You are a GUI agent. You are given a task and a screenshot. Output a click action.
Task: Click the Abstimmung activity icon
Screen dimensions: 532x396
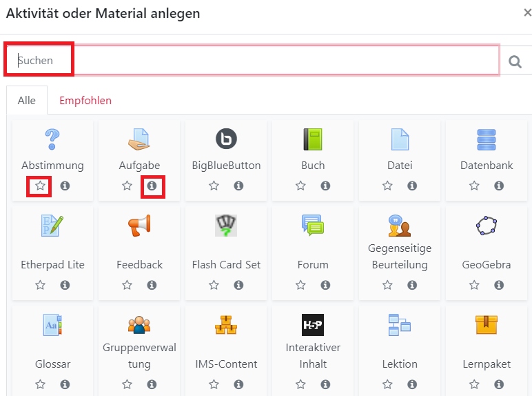(52, 139)
